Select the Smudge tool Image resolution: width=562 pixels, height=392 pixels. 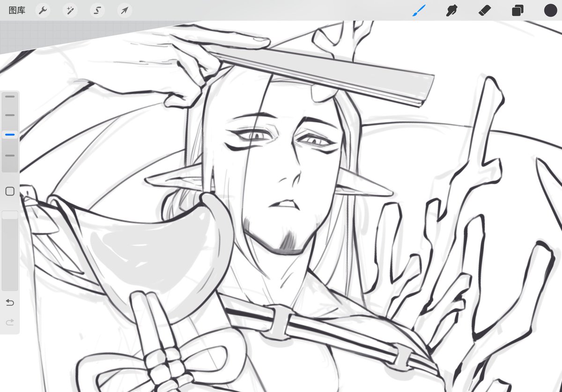pos(451,10)
